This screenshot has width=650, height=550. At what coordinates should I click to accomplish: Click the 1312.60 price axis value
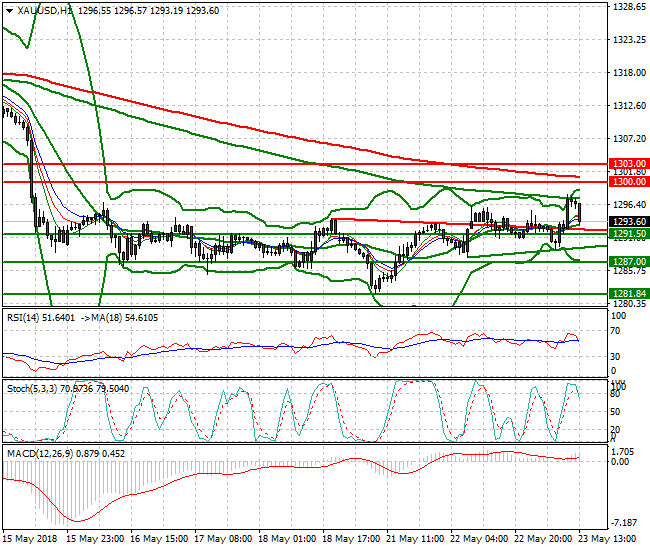[x=629, y=106]
